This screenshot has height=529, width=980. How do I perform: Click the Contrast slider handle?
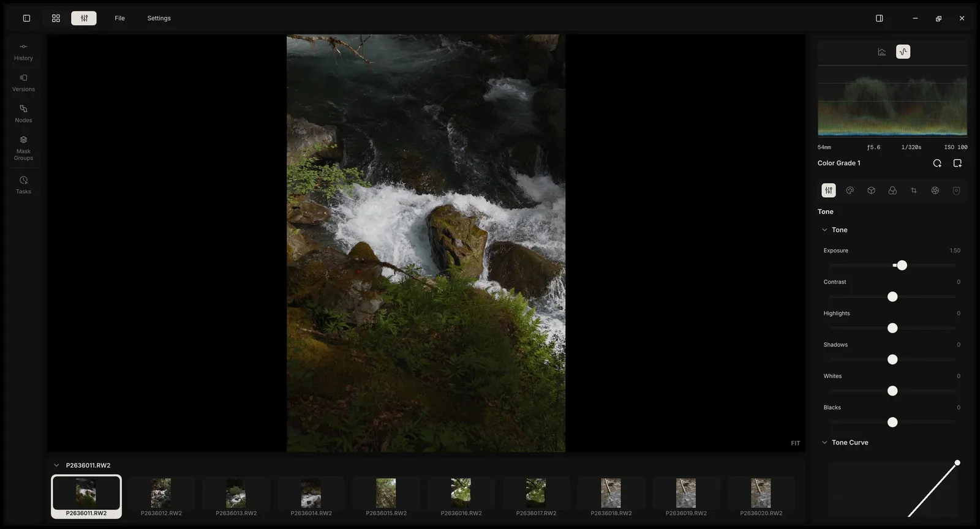pyautogui.click(x=892, y=297)
